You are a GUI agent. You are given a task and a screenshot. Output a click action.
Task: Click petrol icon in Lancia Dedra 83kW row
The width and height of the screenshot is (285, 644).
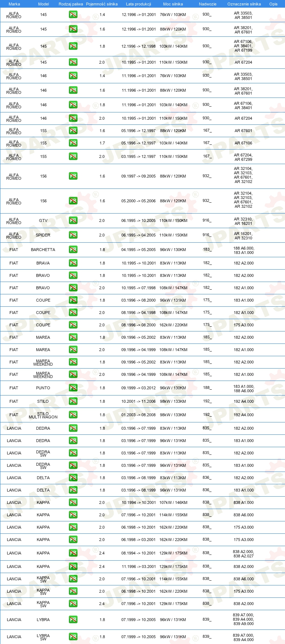click(x=73, y=428)
